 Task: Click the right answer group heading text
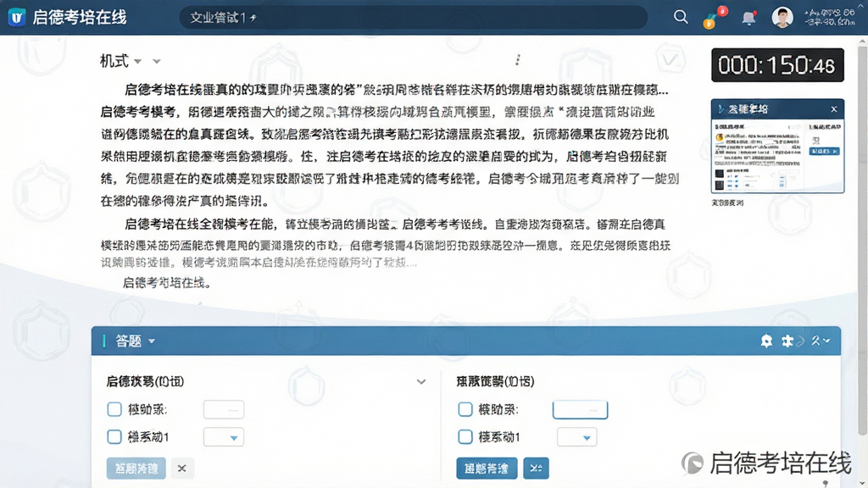pyautogui.click(x=495, y=381)
